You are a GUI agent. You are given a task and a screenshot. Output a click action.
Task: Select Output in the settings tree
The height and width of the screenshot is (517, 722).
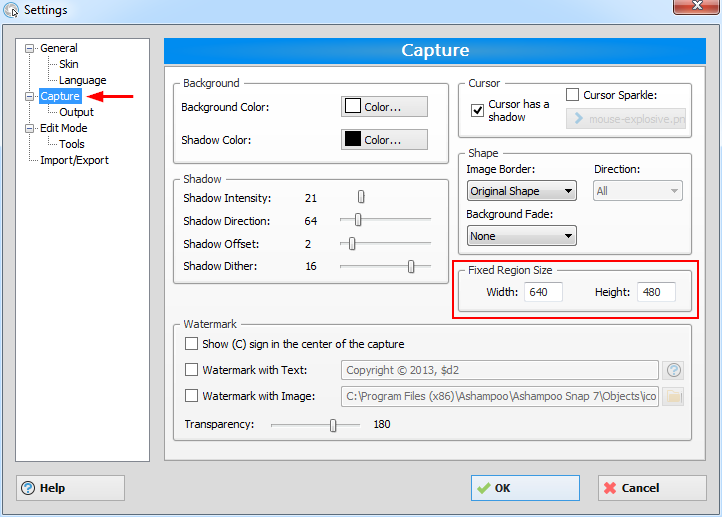pyautogui.click(x=76, y=112)
